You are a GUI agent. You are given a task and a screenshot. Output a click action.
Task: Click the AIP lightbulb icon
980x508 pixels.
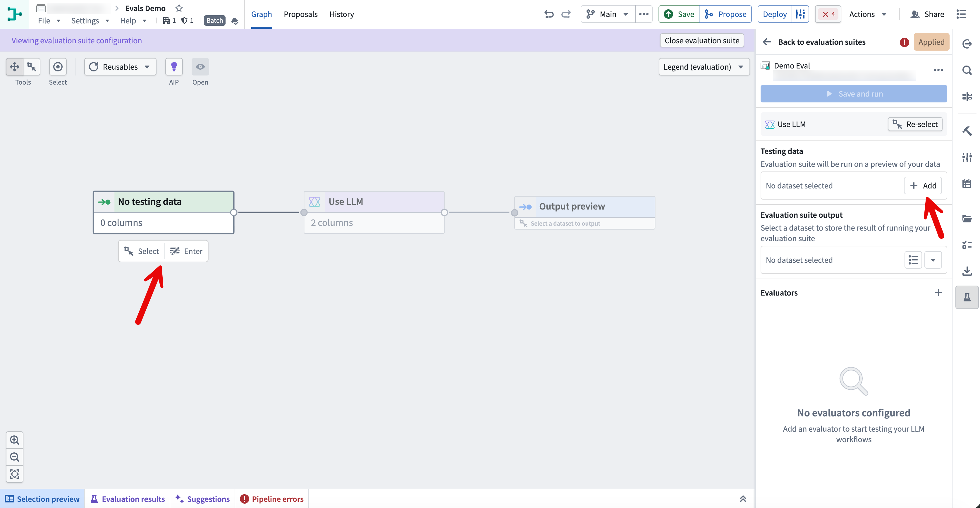click(174, 67)
